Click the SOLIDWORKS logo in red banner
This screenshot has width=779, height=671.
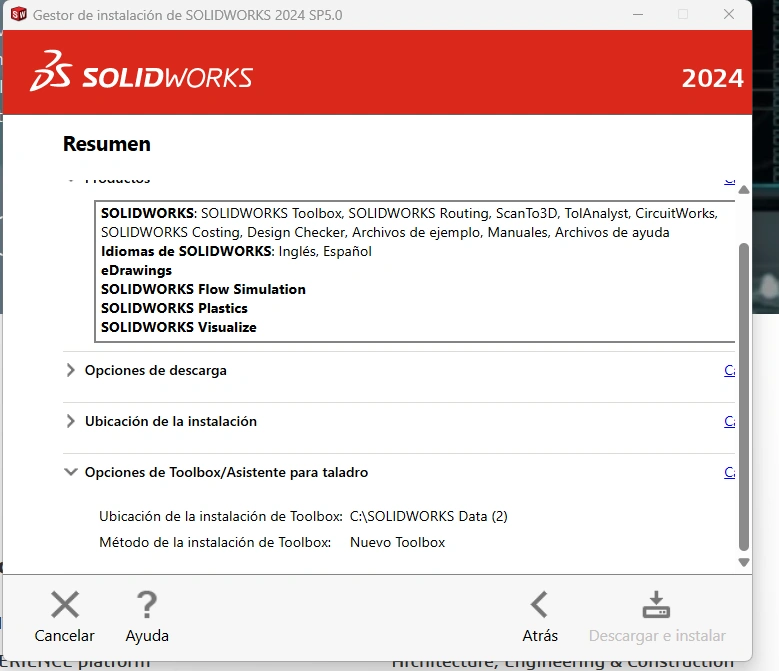coord(142,71)
